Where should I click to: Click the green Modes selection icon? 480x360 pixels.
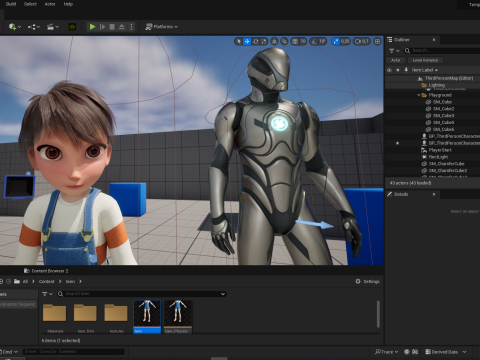[x=72, y=27]
